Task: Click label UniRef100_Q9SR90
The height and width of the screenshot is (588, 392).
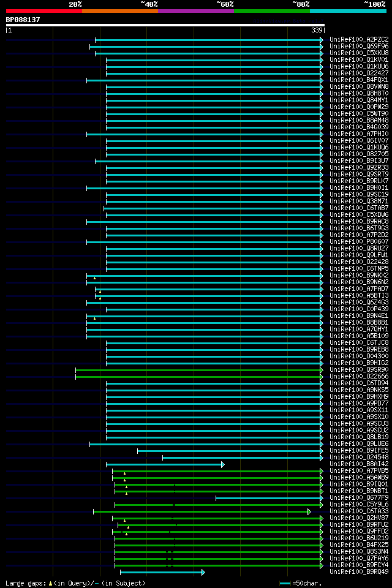Action: click(359, 370)
